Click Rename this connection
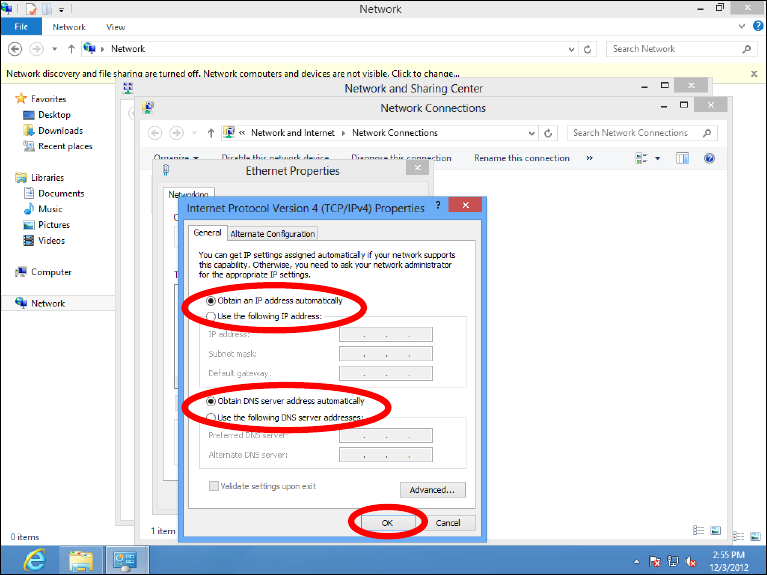 [x=521, y=158]
